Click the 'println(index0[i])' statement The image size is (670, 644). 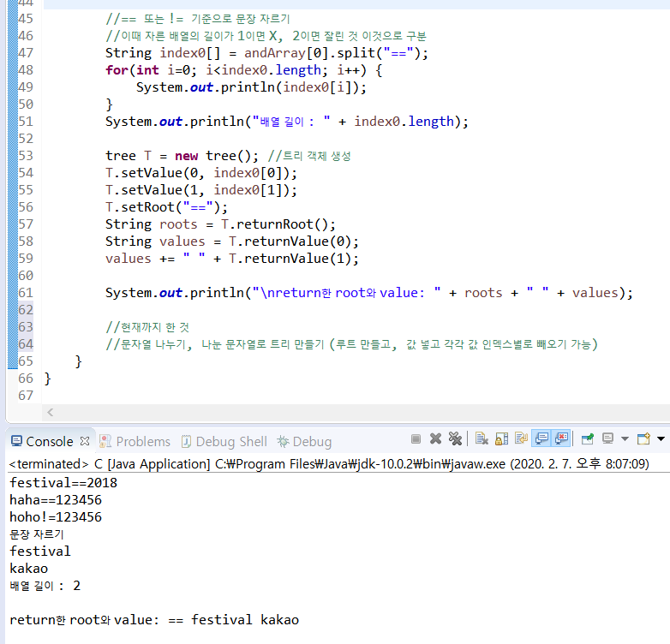[x=251, y=87]
